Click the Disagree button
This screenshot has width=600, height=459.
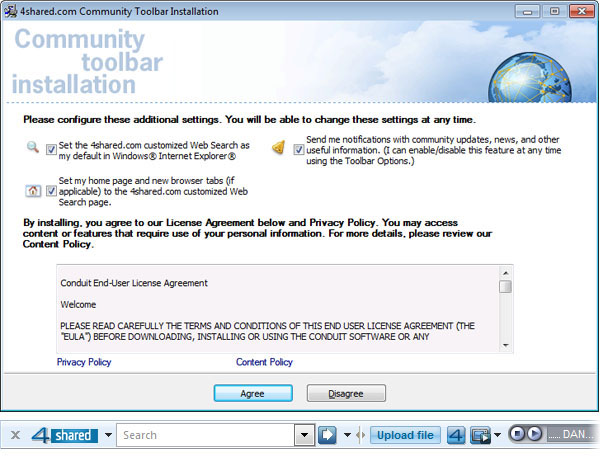[346, 393]
